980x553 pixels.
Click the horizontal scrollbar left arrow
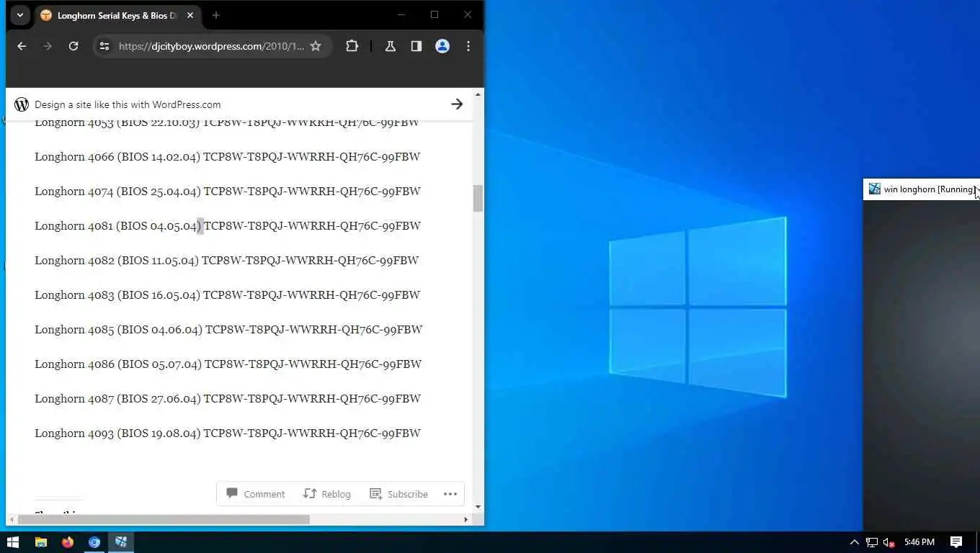[x=11, y=519]
